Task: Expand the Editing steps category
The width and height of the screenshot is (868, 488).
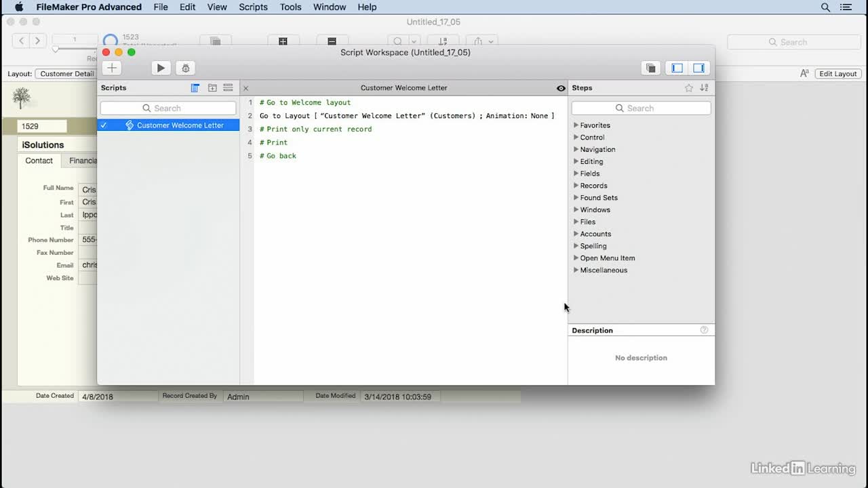Action: 576,161
